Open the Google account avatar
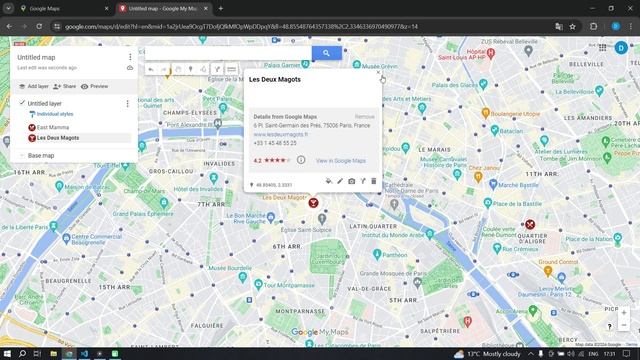 [x=621, y=48]
